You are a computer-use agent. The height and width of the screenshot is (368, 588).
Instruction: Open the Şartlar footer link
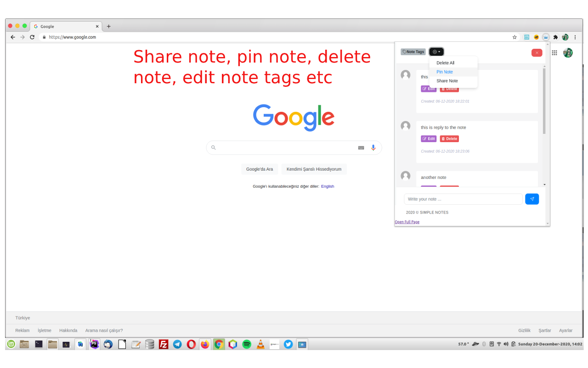pyautogui.click(x=545, y=330)
